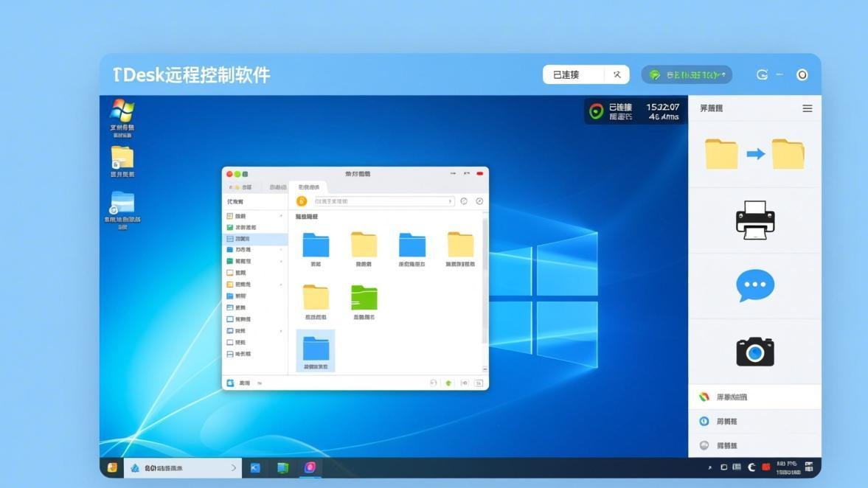This screenshot has width=868, height=488.
Task: Click the refresh icon in TDesk title bar
Action: pos(763,74)
